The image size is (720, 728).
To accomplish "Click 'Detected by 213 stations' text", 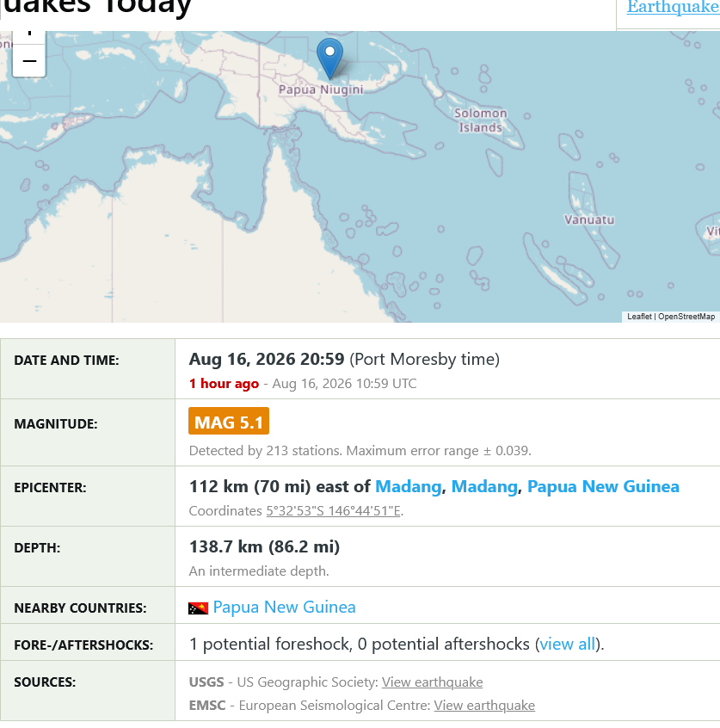I will (x=266, y=451).
